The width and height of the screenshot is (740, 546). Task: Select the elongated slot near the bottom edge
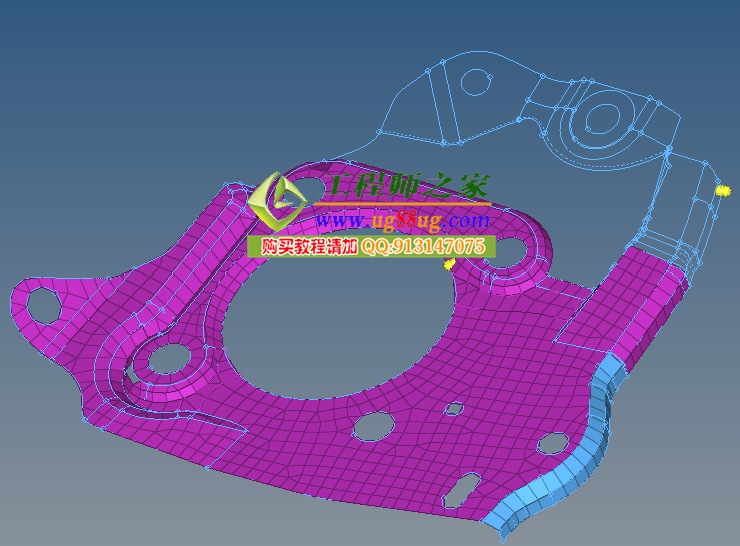click(x=462, y=489)
